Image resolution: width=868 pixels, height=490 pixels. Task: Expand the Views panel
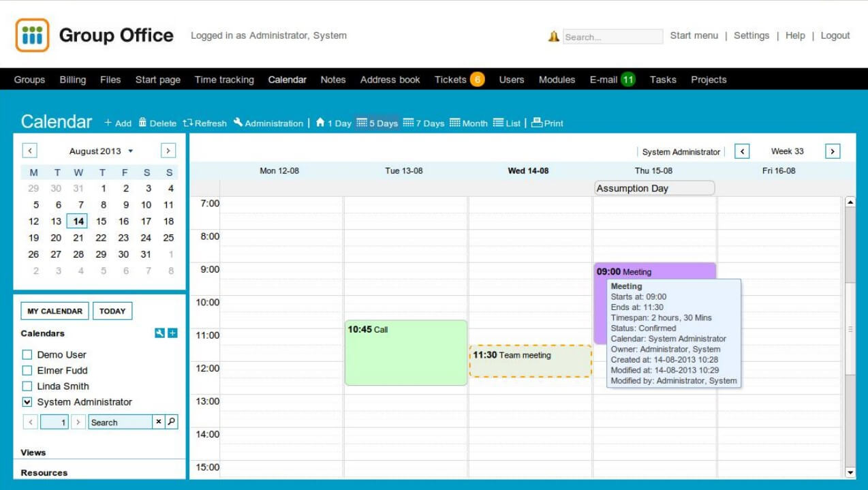[x=99, y=453]
